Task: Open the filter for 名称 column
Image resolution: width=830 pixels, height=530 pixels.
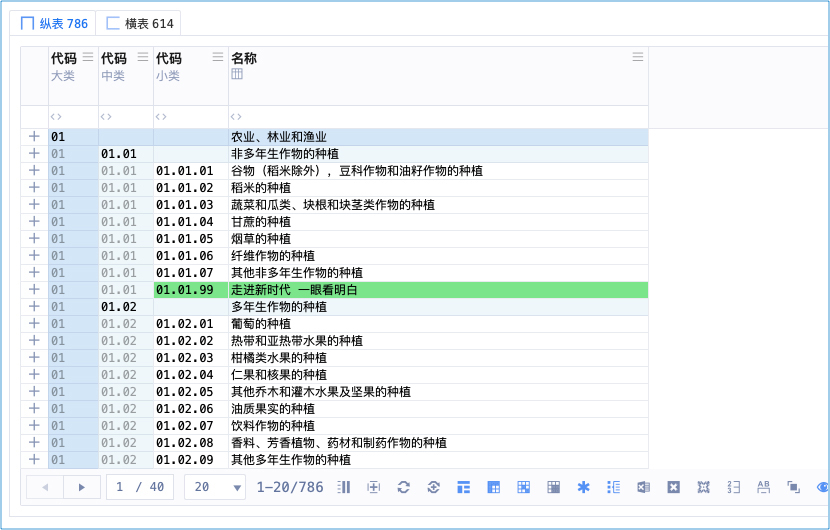Action: point(236,116)
